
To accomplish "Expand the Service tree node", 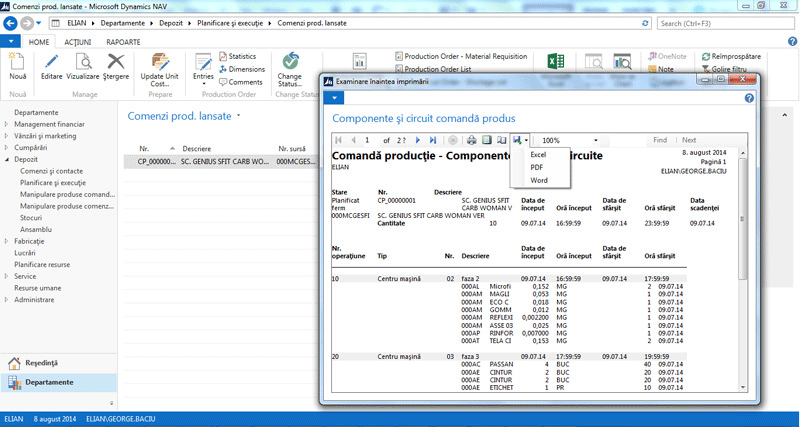I will (x=6, y=277).
